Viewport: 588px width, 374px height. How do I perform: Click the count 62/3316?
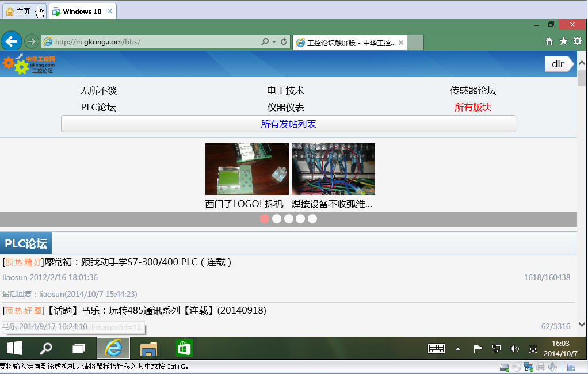coord(556,326)
